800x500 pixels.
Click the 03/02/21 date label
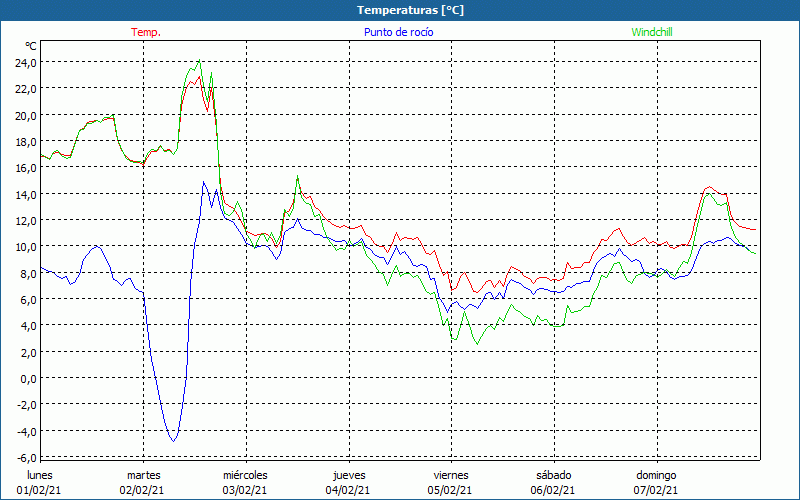click(245, 490)
